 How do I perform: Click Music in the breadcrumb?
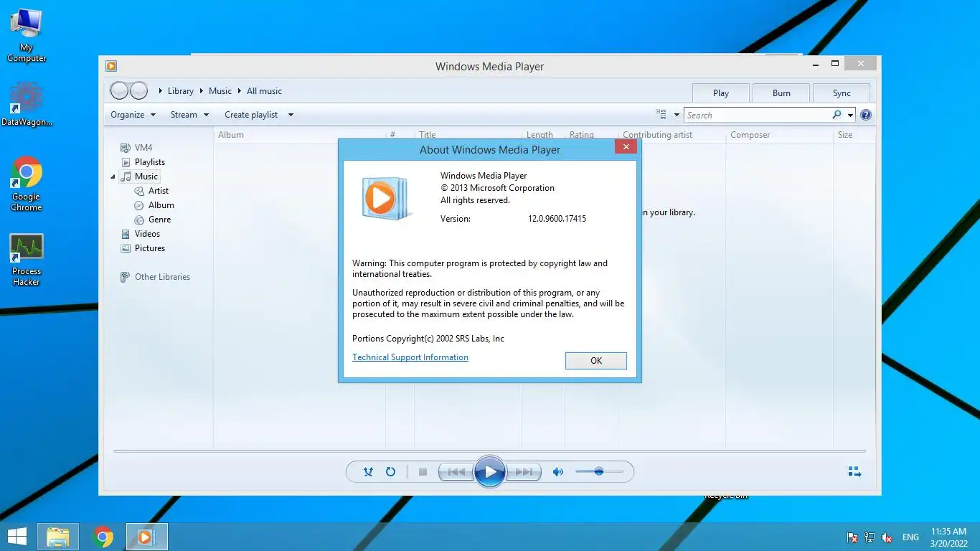[x=220, y=91]
